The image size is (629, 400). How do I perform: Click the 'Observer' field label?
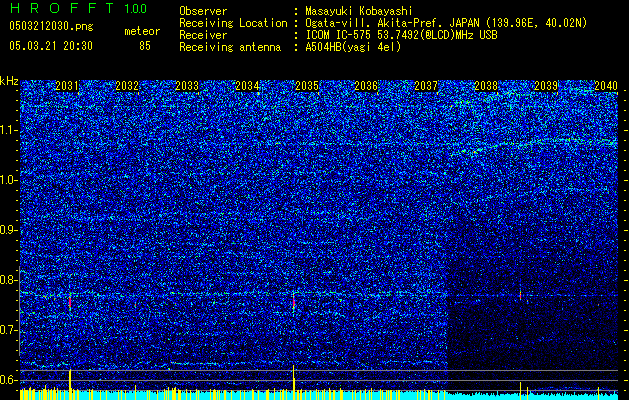(x=203, y=11)
